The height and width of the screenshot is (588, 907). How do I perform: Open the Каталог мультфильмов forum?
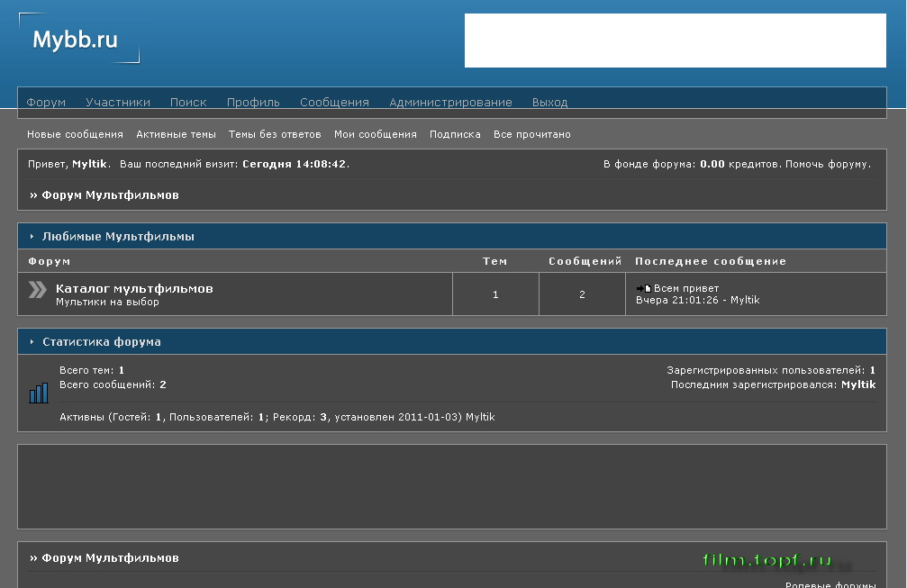[x=134, y=288]
